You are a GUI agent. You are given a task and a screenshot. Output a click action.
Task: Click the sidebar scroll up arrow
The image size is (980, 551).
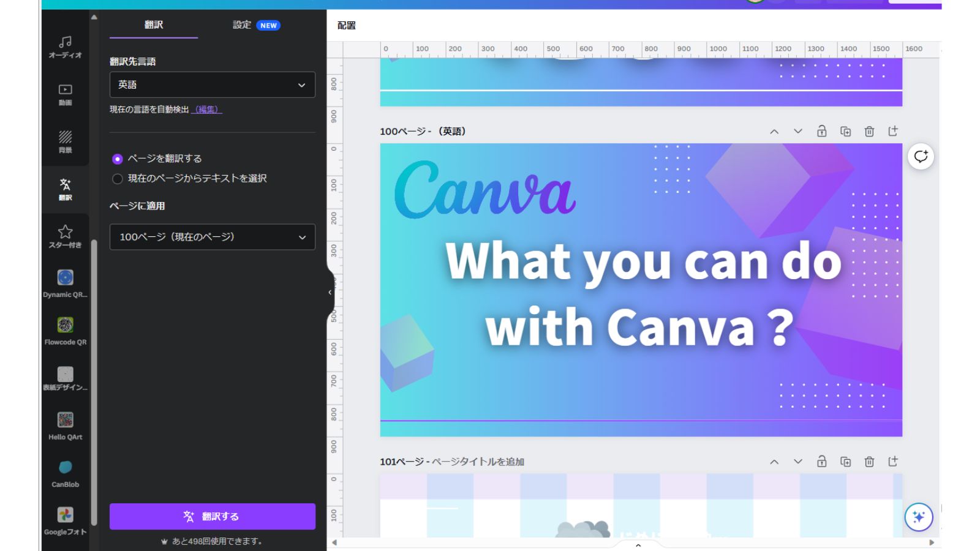[94, 17]
